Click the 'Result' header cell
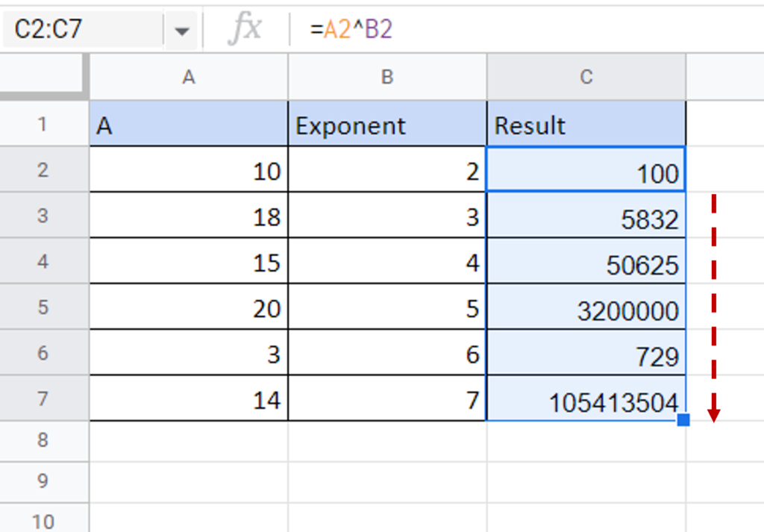Screen dimensions: 764x532 [x=586, y=124]
